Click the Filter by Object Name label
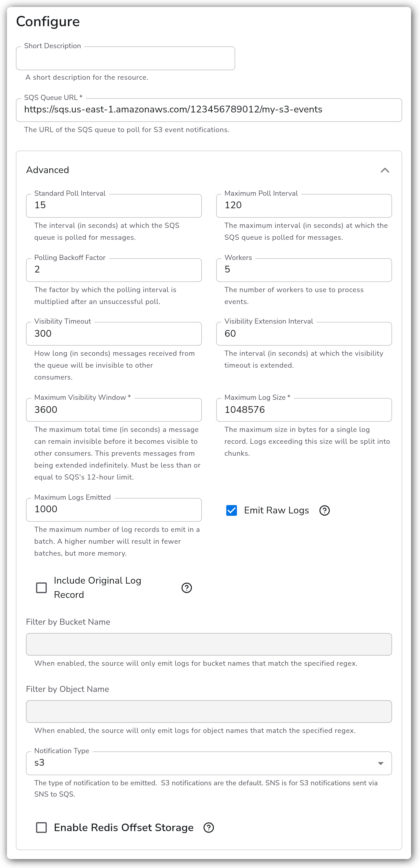420x868 pixels. coord(68,689)
